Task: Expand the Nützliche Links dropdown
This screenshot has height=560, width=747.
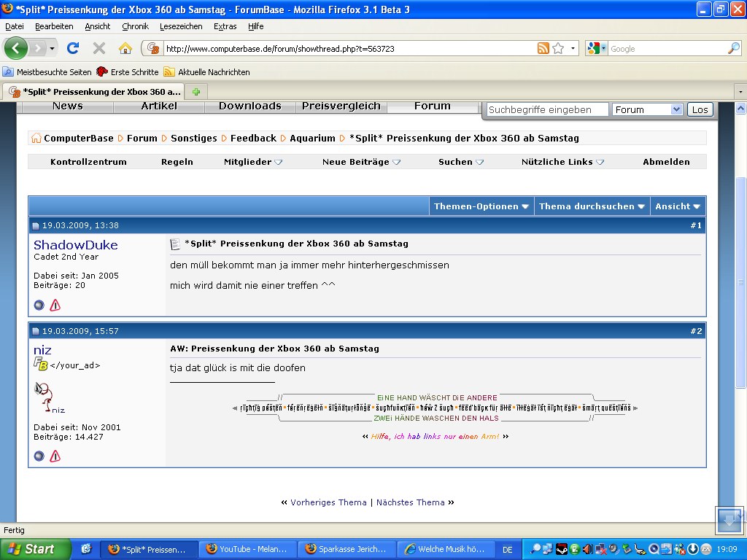Action: click(562, 162)
